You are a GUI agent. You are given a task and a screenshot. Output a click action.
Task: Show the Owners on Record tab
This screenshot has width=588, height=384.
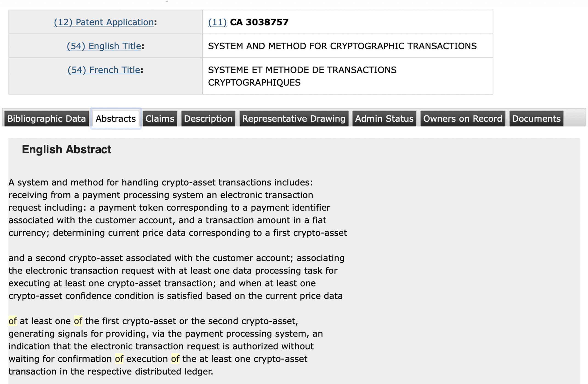(463, 119)
